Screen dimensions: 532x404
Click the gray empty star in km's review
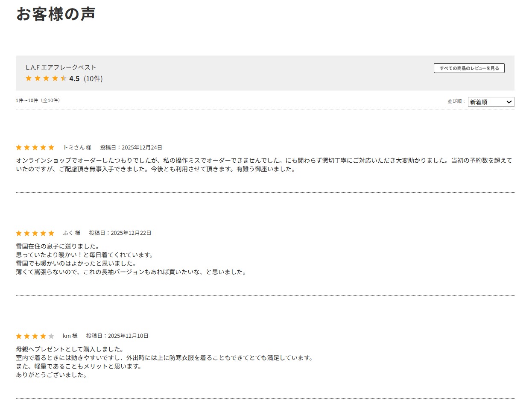pyautogui.click(x=51, y=336)
